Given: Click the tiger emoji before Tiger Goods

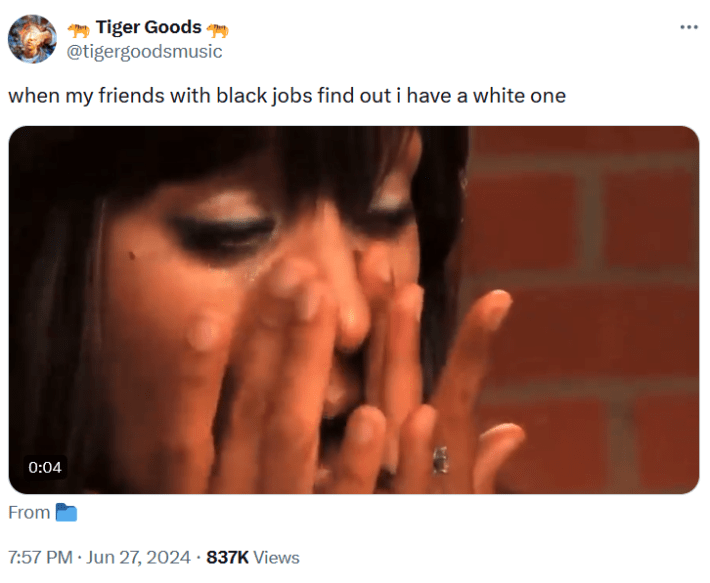Looking at the screenshot, I should coord(79,30).
